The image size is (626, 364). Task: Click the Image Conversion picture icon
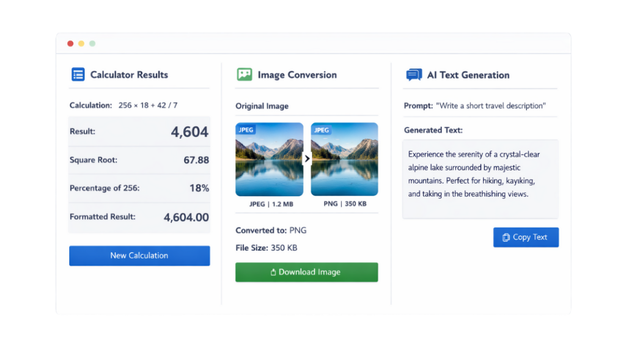tap(244, 75)
